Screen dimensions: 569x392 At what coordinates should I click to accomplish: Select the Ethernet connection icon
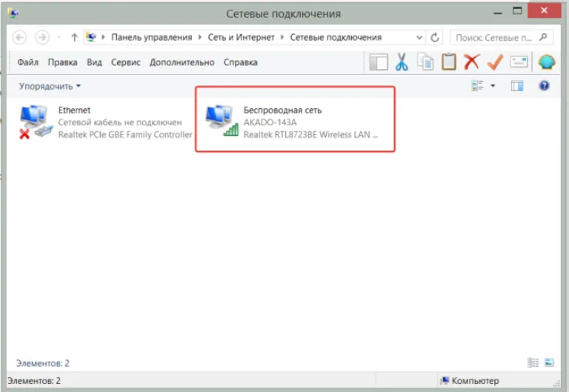[x=36, y=122]
